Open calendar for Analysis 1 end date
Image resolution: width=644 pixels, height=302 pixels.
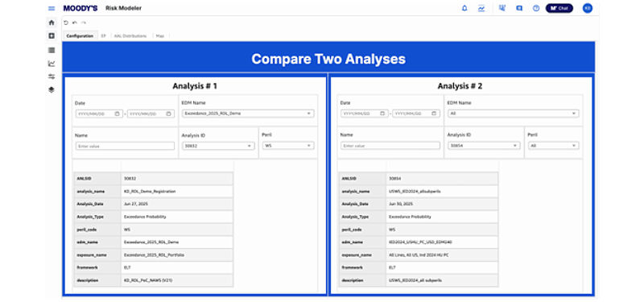pos(168,114)
